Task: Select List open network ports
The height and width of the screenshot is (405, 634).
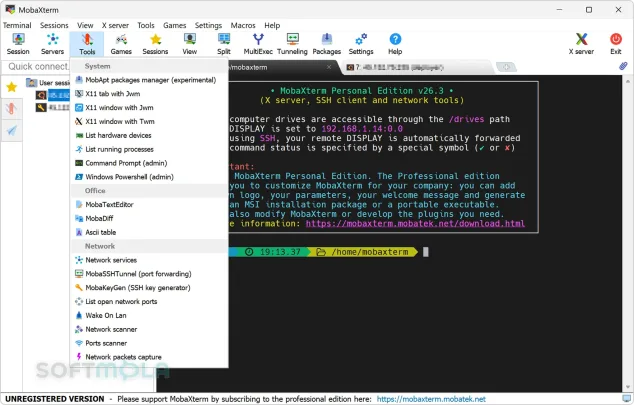Action: point(149,302)
